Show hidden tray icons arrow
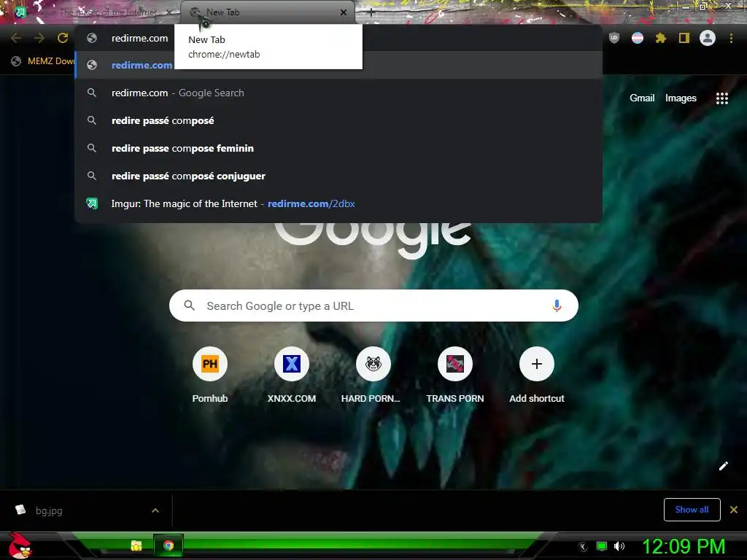Image resolution: width=747 pixels, height=560 pixels. point(583,547)
